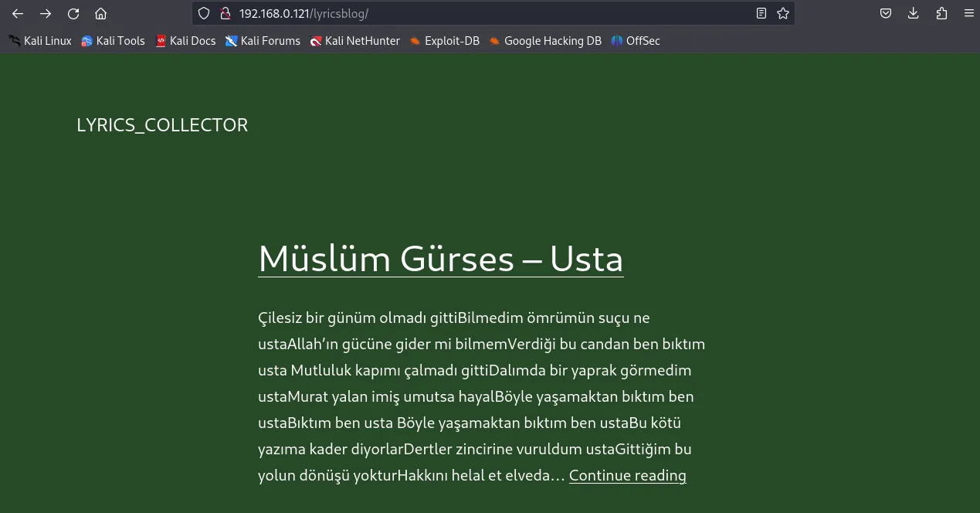Open the extensions puzzle icon
The height and width of the screenshot is (513, 980).
[941, 13]
